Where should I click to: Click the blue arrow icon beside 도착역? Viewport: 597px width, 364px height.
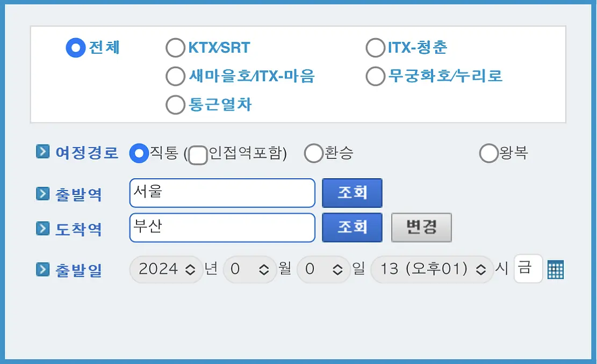(x=42, y=228)
